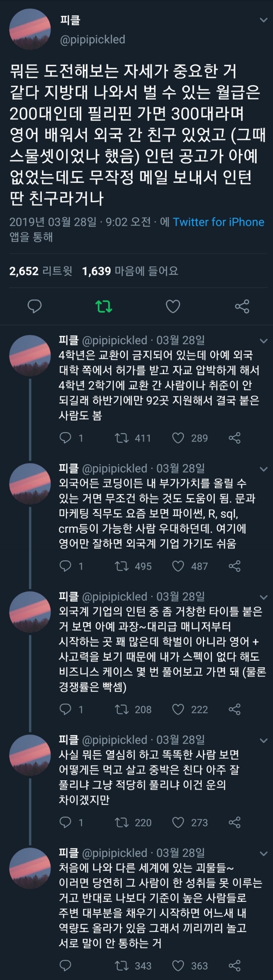Tap the heart icon on the main tweet
Image resolution: width=273 pixels, height=980 pixels.
coord(173,306)
